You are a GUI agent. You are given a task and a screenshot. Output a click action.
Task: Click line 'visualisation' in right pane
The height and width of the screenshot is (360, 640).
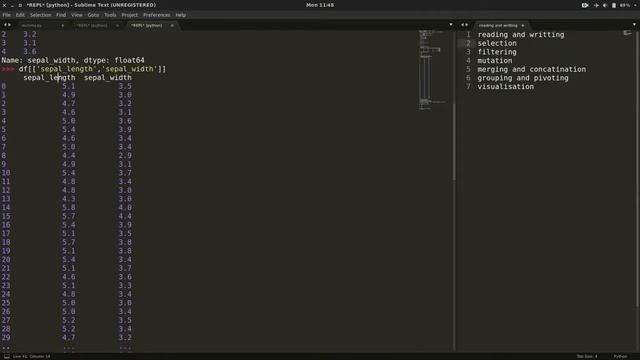[x=505, y=87]
